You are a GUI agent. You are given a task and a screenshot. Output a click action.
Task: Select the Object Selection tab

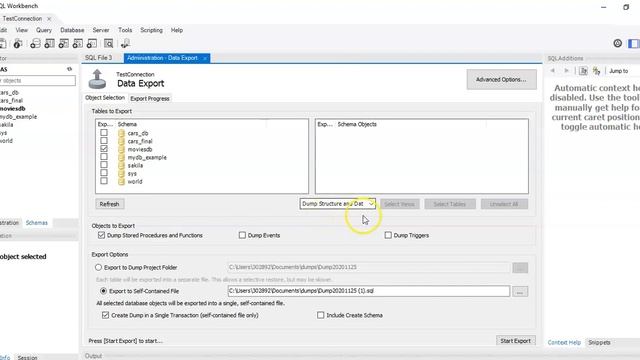[105, 98]
